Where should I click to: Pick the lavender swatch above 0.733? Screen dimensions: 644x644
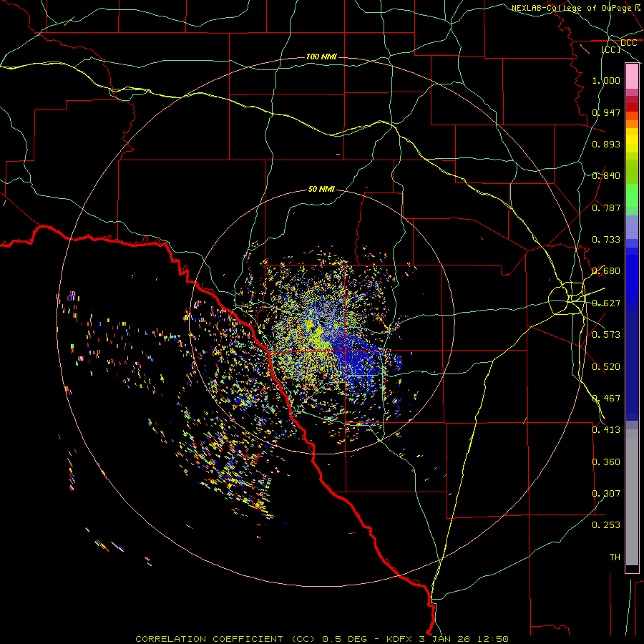click(x=632, y=228)
